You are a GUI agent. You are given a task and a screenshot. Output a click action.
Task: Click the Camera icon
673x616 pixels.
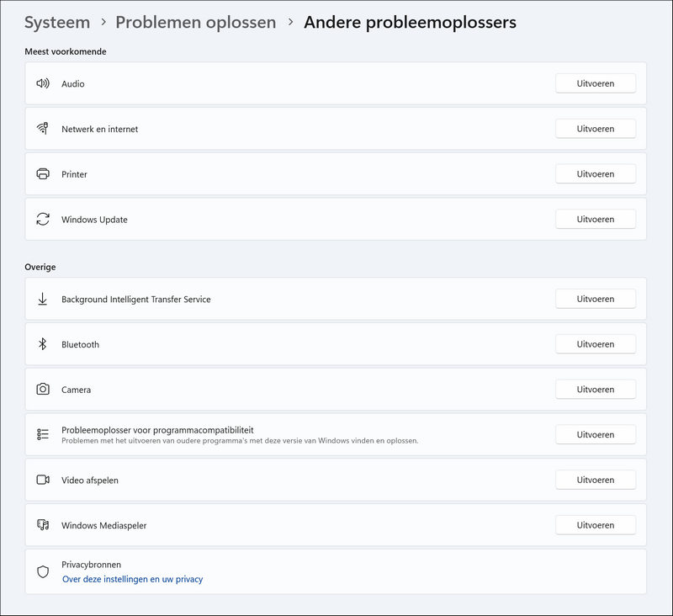tap(43, 390)
